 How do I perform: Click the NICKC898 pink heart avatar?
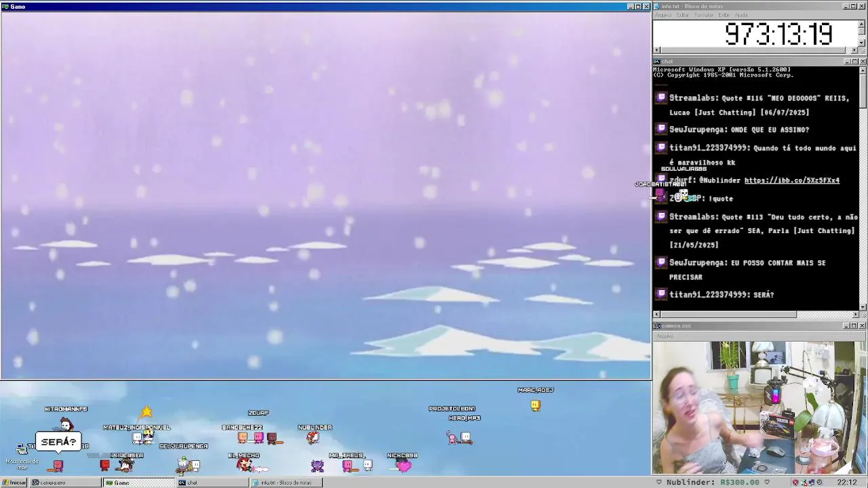click(x=404, y=466)
